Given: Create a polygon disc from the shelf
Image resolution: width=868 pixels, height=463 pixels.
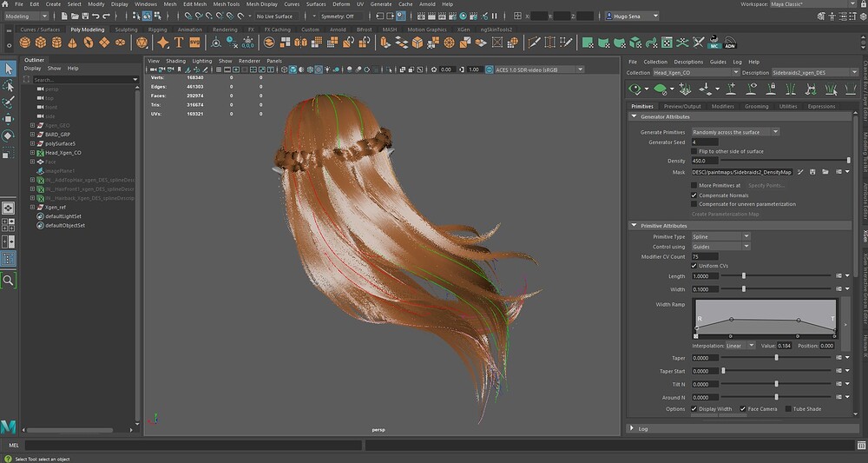Looking at the screenshot, I should 120,42.
